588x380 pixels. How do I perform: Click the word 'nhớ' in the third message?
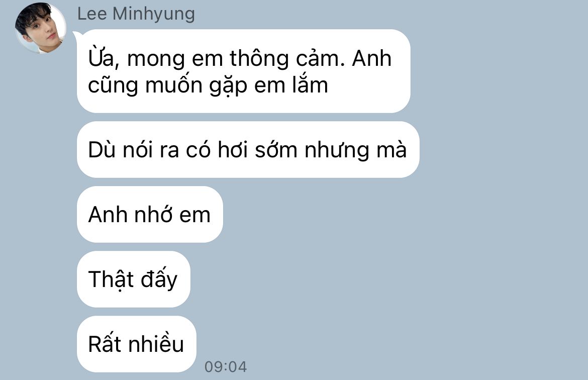(x=153, y=214)
